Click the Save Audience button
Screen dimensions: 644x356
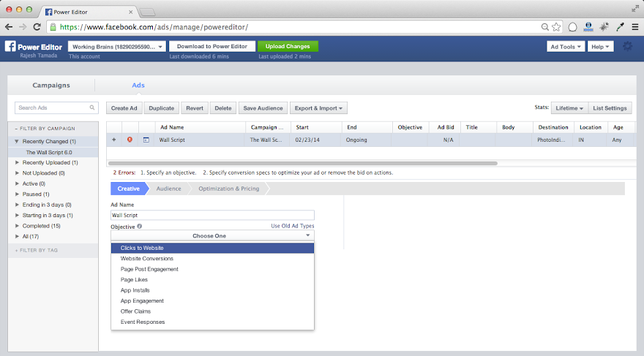tap(263, 108)
